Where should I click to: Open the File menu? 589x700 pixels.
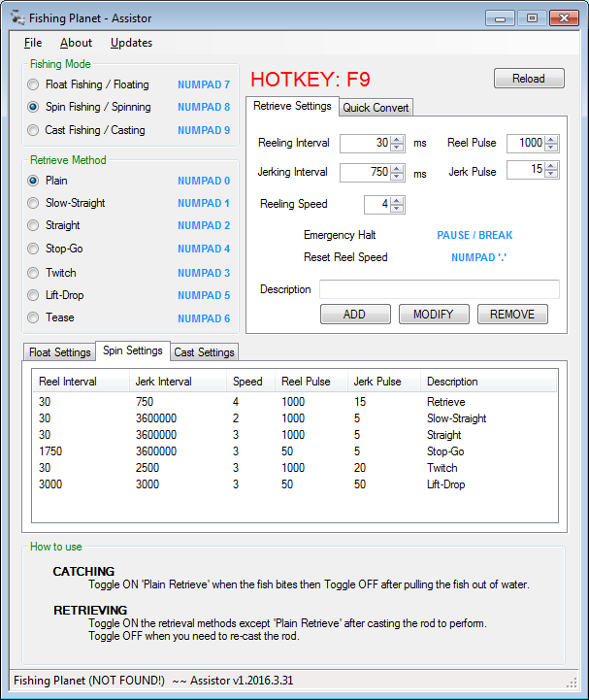tap(33, 43)
